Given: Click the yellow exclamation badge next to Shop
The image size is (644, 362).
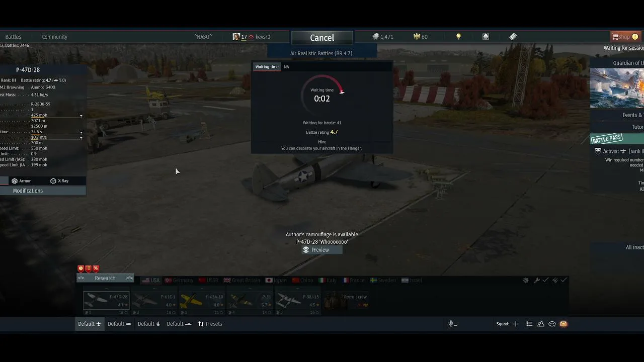Looking at the screenshot, I should pos(635,37).
